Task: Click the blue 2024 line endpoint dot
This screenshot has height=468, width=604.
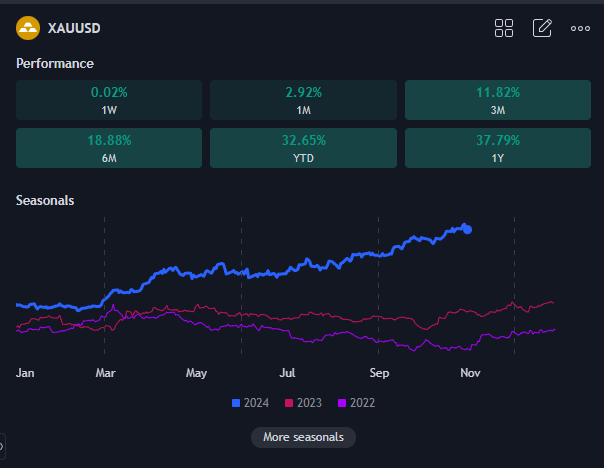Action: coord(467,230)
